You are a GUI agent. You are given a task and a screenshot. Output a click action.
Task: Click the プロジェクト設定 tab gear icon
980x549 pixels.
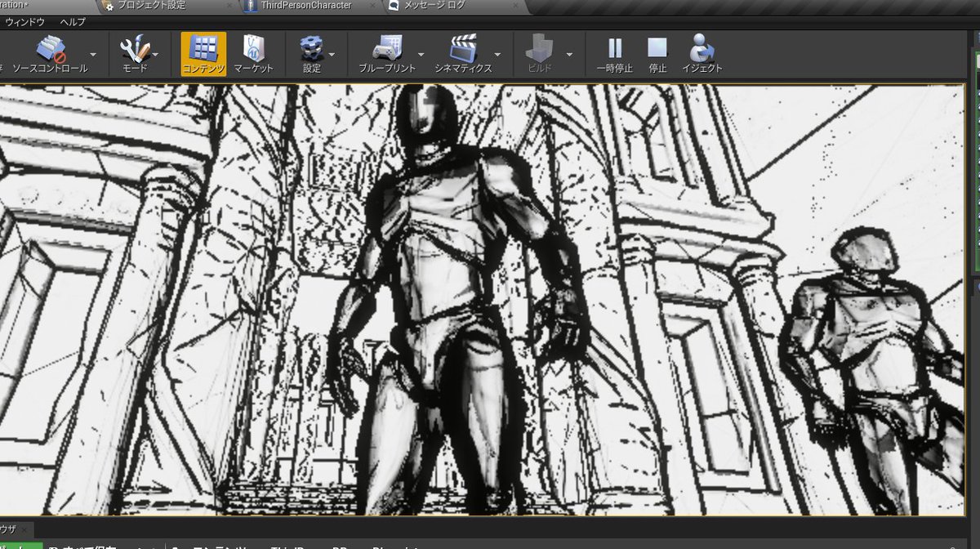tap(109, 6)
